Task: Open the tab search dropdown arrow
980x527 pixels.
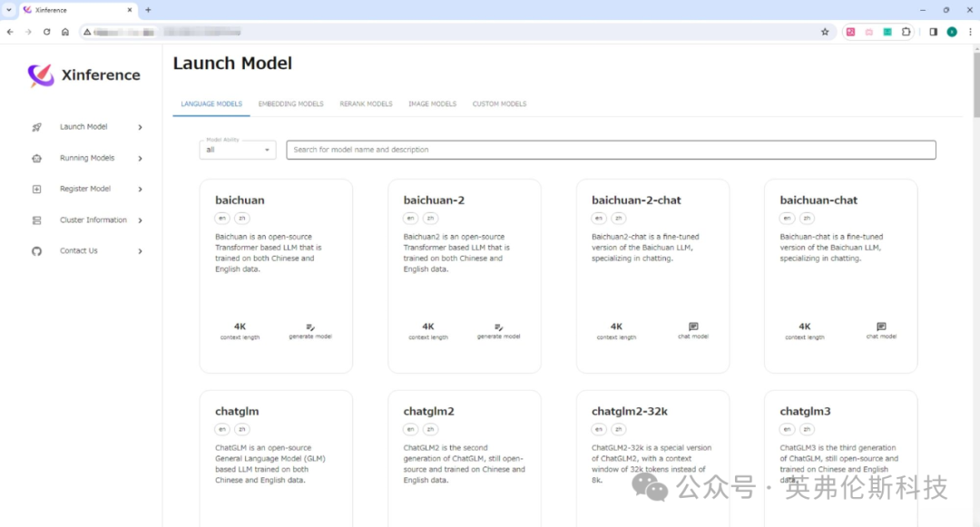Action: (9, 10)
